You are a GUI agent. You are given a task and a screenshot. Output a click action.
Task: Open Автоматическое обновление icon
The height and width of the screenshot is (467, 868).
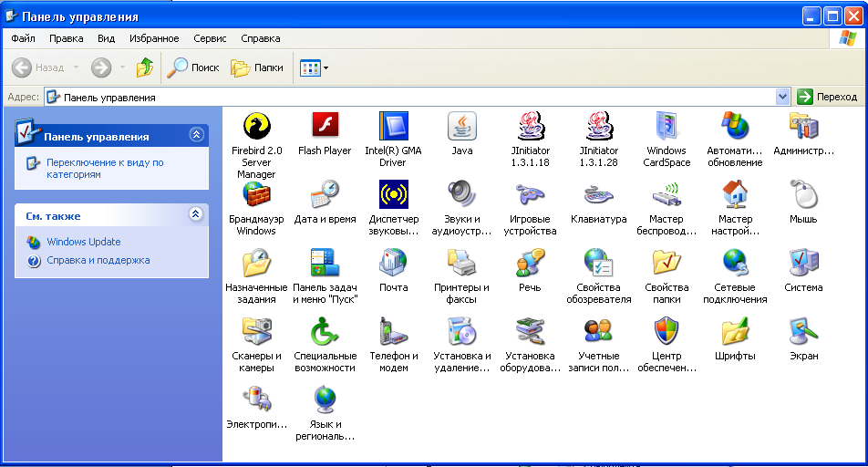[735, 126]
